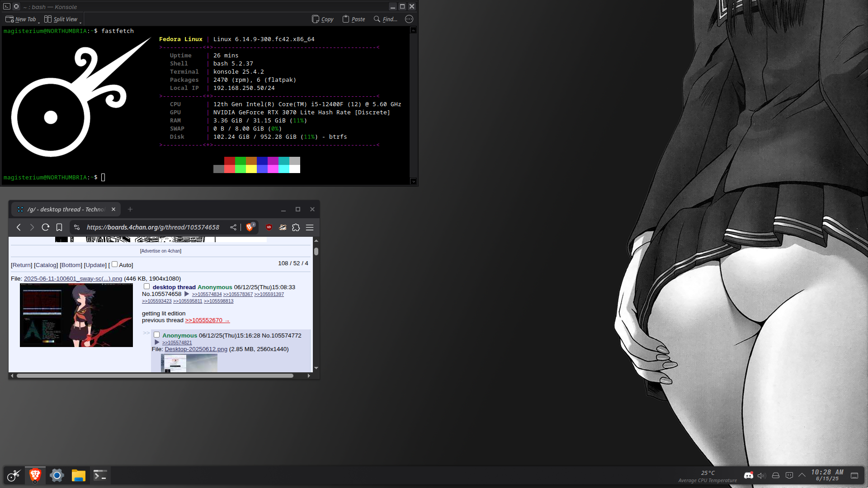The height and width of the screenshot is (488, 868).
Task: Hide reply via the >> toggle beside 105574772
Action: [146, 333]
